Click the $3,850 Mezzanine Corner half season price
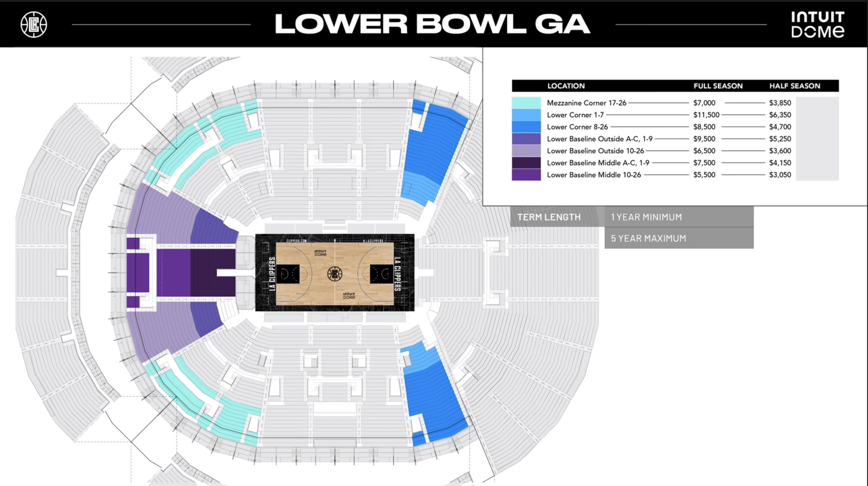 tap(780, 103)
